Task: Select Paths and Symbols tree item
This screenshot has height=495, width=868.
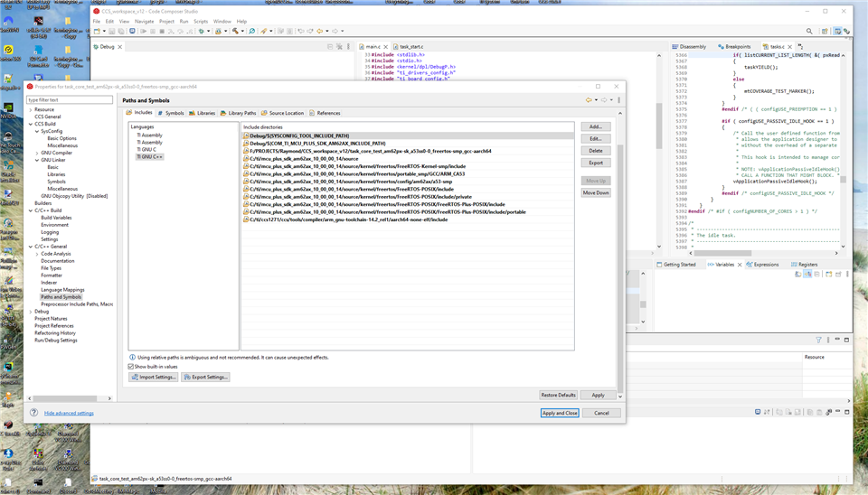Action: point(61,297)
